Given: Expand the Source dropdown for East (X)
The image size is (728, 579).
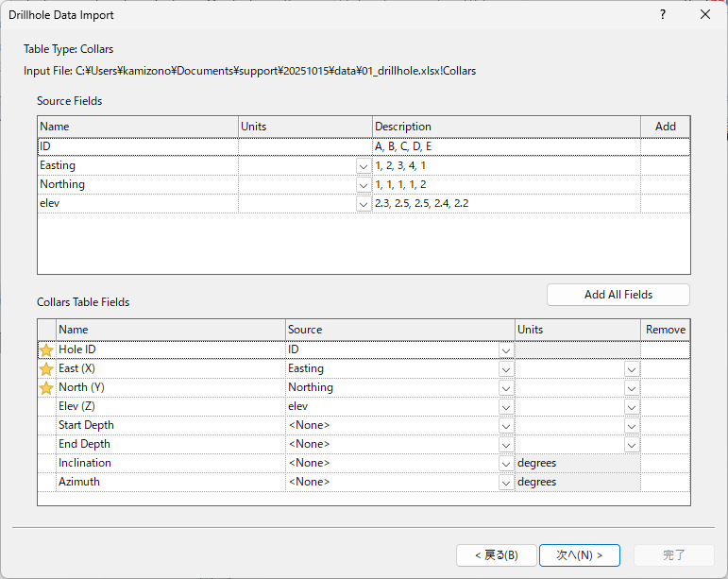Looking at the screenshot, I should [x=506, y=369].
